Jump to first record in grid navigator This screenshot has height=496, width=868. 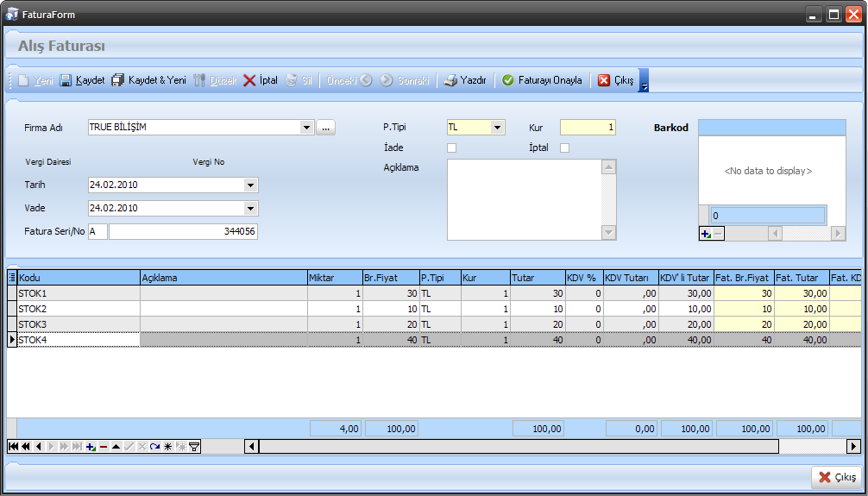[12, 447]
